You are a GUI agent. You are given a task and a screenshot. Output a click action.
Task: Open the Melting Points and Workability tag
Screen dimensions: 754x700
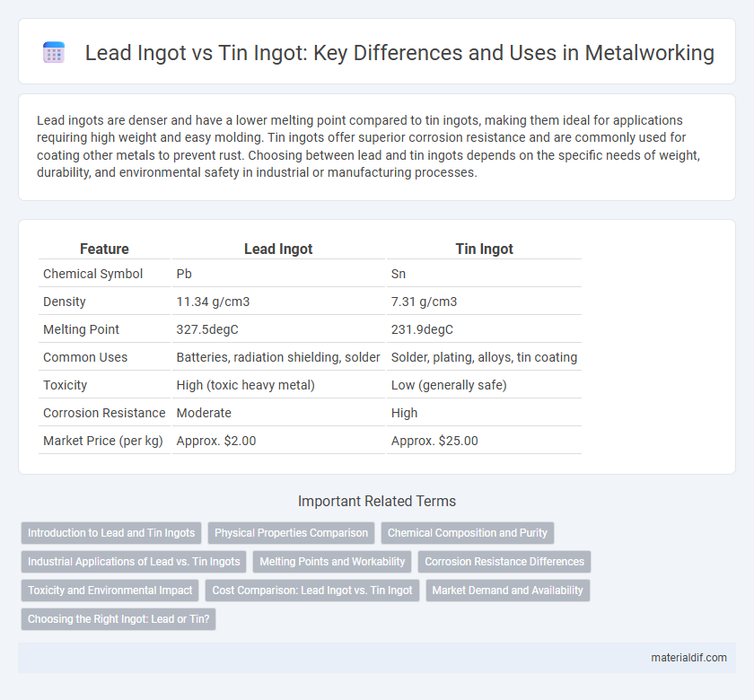332,562
